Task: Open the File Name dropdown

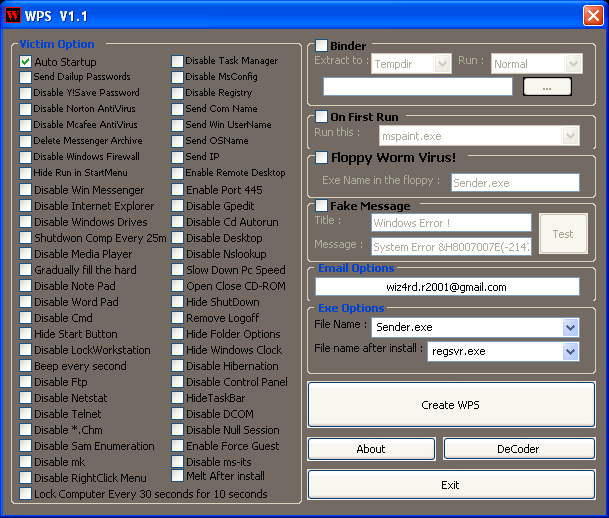Action: [570, 327]
